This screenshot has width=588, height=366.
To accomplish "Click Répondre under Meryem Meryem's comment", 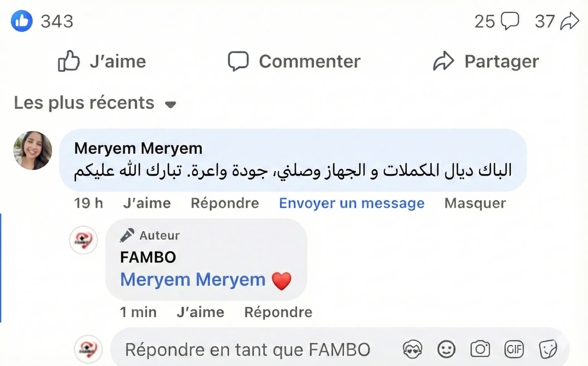I will (225, 203).
